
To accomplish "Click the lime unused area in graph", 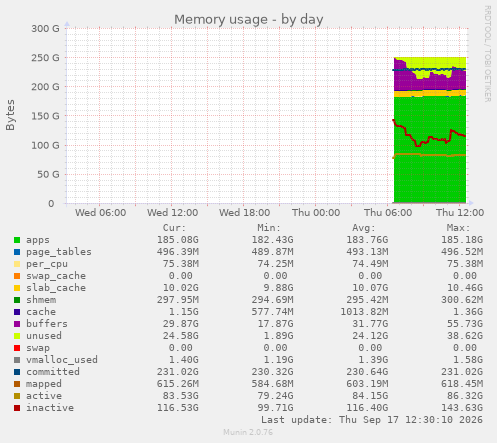I will (x=437, y=63).
